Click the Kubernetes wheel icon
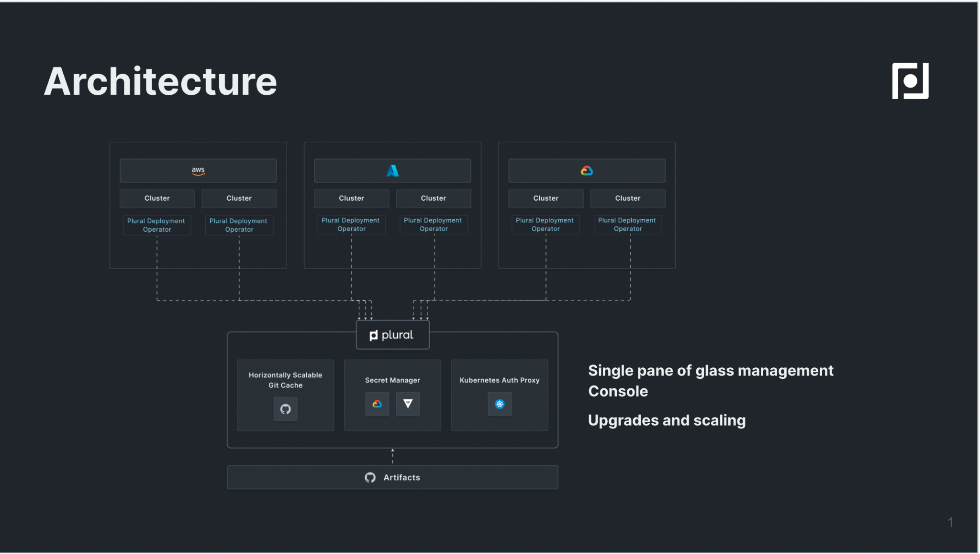 pyautogui.click(x=500, y=404)
